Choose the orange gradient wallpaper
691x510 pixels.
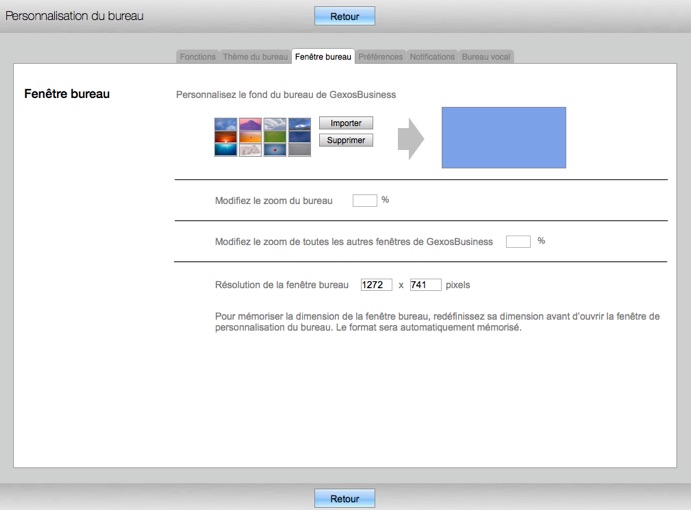coord(250,137)
